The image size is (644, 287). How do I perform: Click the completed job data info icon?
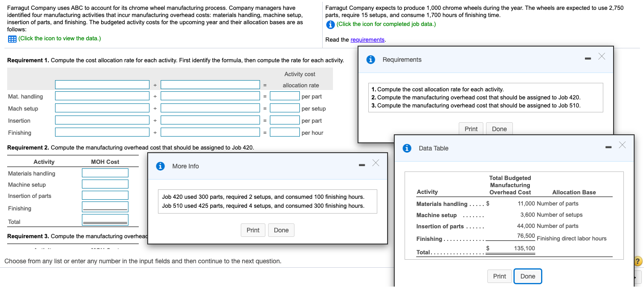point(331,24)
